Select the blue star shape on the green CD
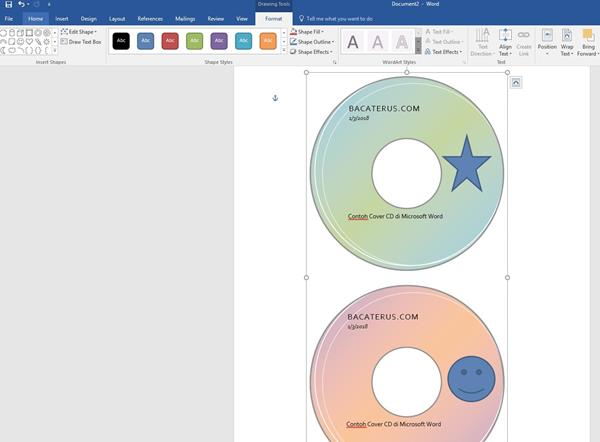600x442 pixels. pyautogui.click(x=466, y=164)
